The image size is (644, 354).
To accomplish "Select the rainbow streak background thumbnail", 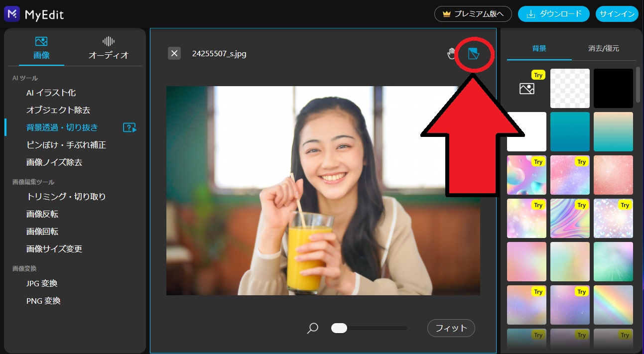I will 613,305.
